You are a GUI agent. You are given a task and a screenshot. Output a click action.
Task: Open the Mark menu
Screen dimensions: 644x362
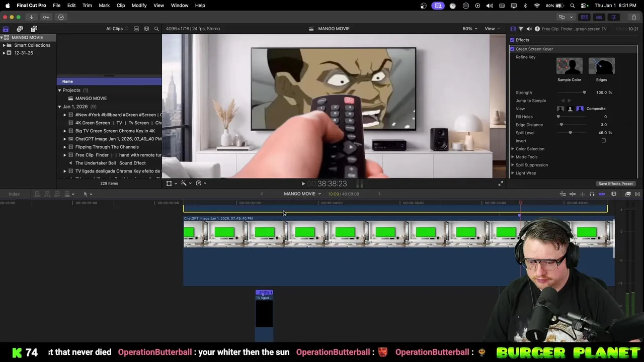point(104,6)
